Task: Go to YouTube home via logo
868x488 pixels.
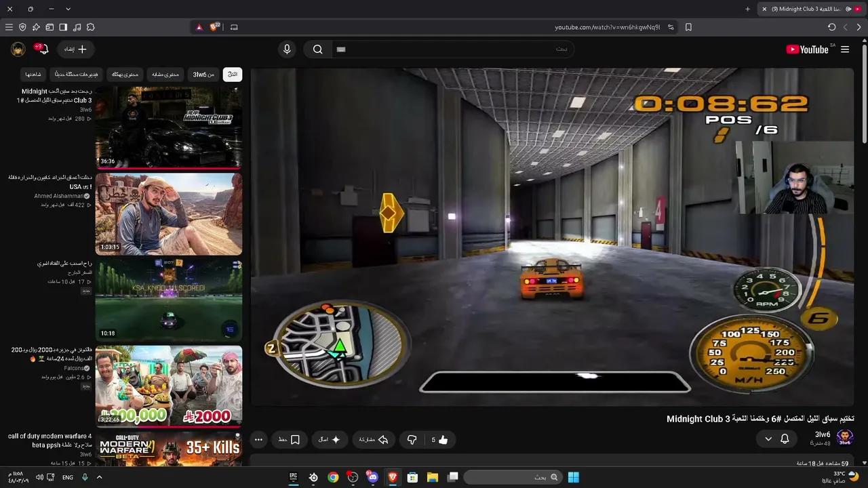Action: 807,49
